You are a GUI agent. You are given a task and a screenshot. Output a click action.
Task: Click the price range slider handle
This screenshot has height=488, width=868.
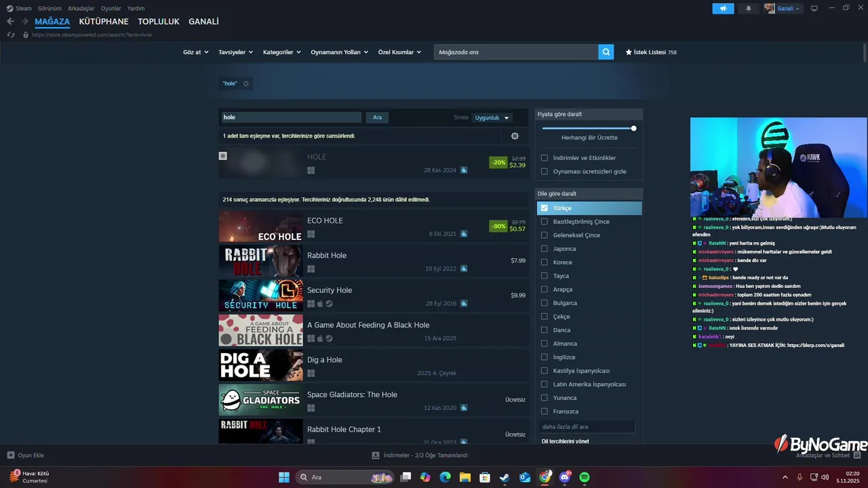click(x=633, y=128)
